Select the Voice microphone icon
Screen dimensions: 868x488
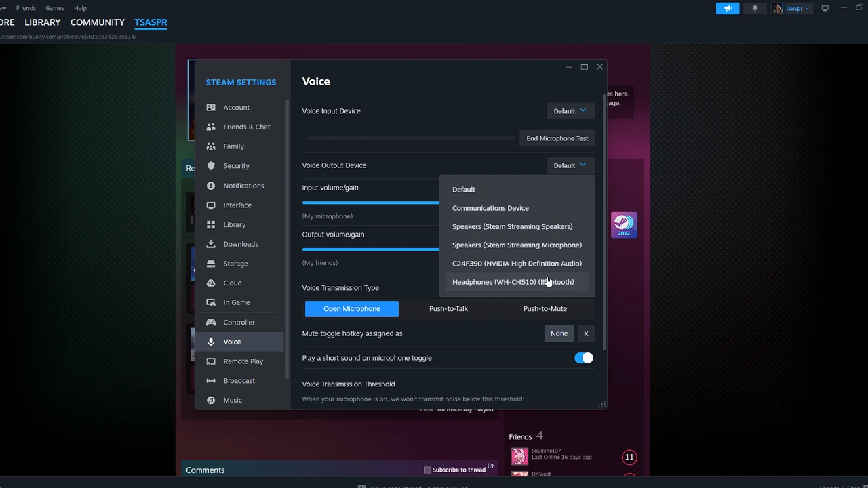click(x=211, y=342)
